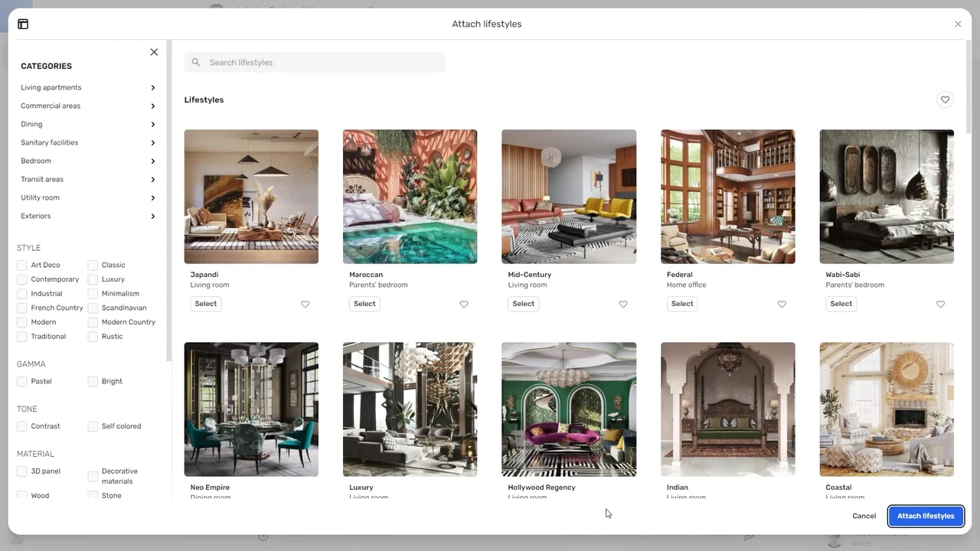This screenshot has height=551, width=980.
Task: Expand Commercial areas category
Action: [88, 106]
